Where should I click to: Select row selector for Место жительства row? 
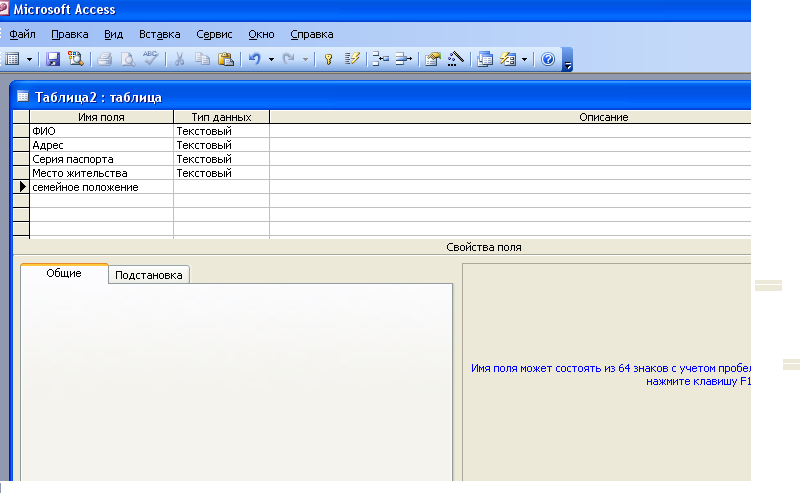click(21, 173)
